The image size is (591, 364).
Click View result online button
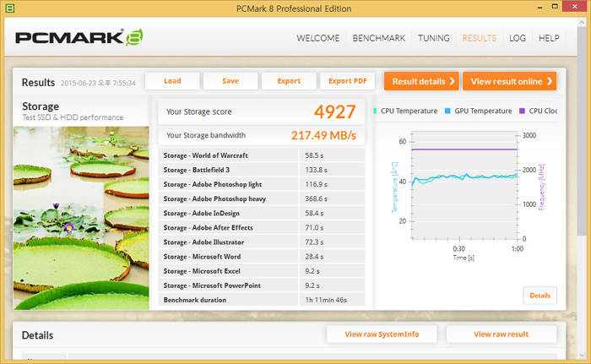(x=510, y=81)
